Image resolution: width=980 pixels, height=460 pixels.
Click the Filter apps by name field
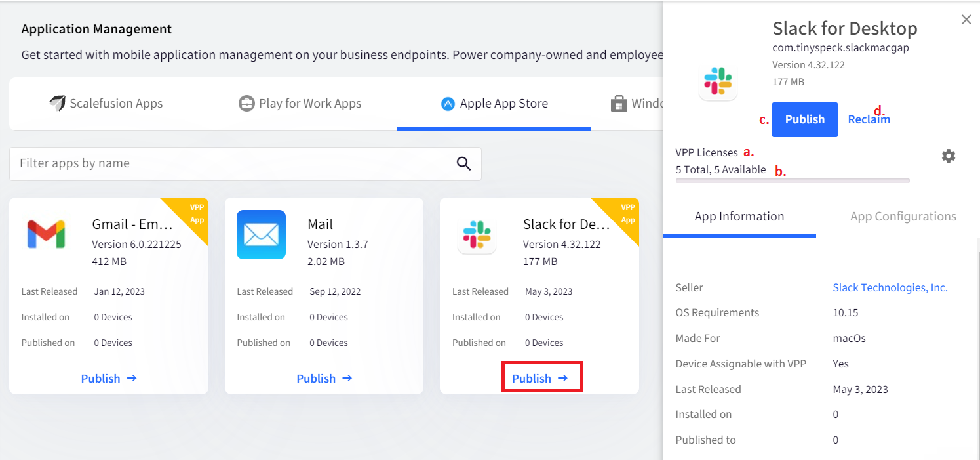click(x=245, y=164)
